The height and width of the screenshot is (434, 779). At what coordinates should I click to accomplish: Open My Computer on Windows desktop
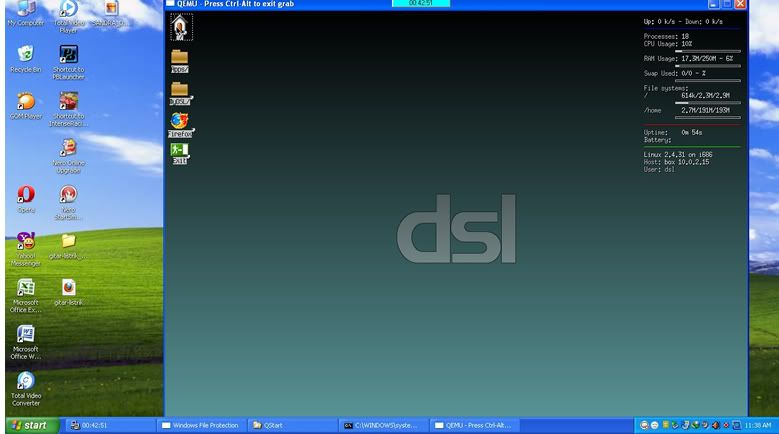point(26,13)
